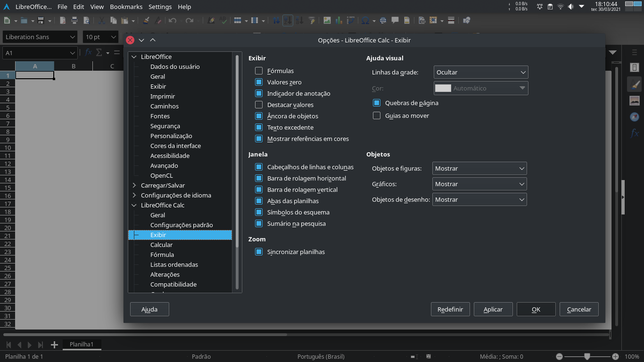Viewport: 644px width, 362px height.
Task: Open the Settings menu
Action: click(x=160, y=7)
